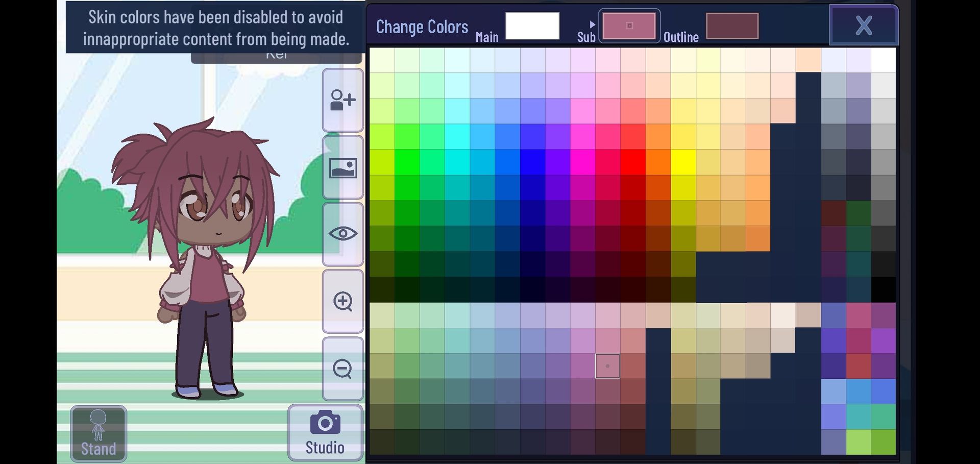Zoom out with the magnifier minus icon
This screenshot has width=980, height=464.
coord(342,369)
